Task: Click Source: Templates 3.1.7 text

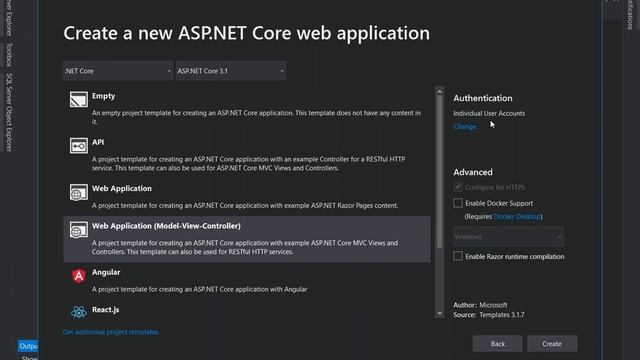Action: click(x=489, y=315)
